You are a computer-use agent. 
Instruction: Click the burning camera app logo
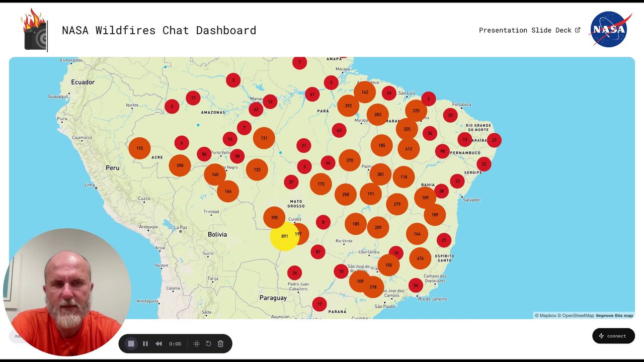pyautogui.click(x=35, y=30)
